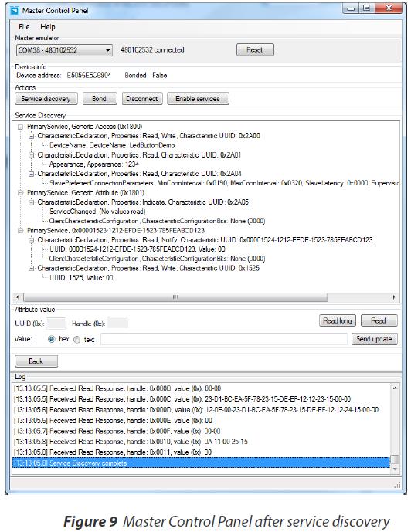
Task: Collapse the characteristic declaration UUID 0x2A00
Action: click(31, 136)
